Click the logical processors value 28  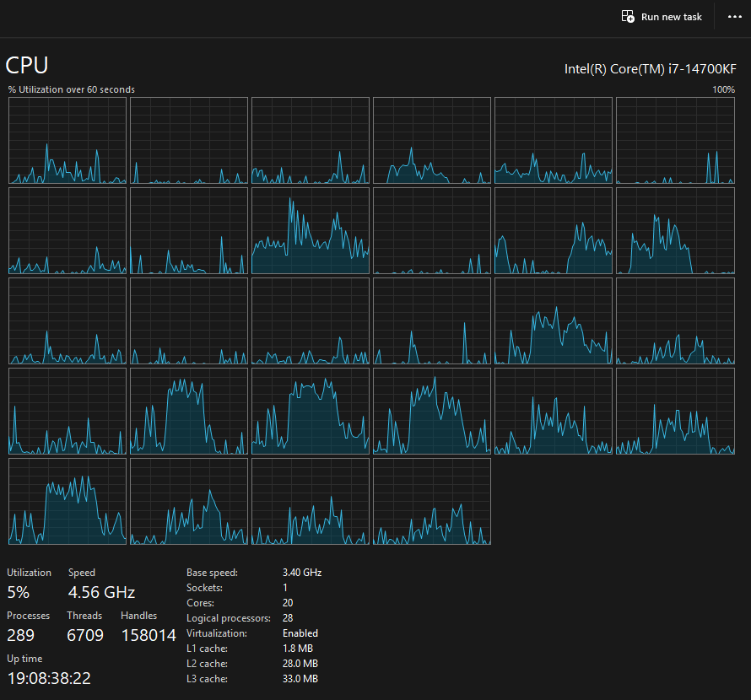click(x=288, y=618)
